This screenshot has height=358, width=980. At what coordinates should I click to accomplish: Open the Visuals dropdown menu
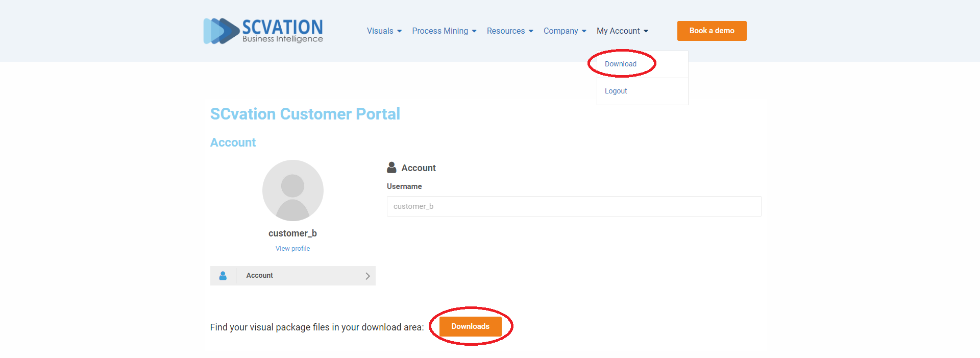click(x=384, y=31)
